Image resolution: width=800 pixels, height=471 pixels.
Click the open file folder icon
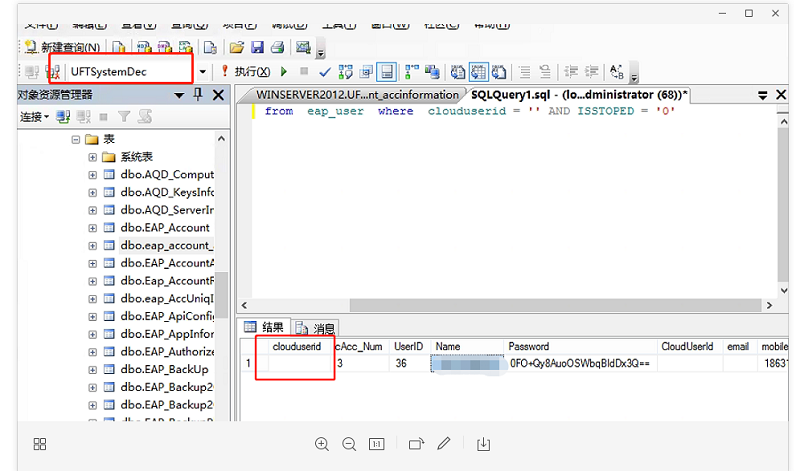click(236, 47)
